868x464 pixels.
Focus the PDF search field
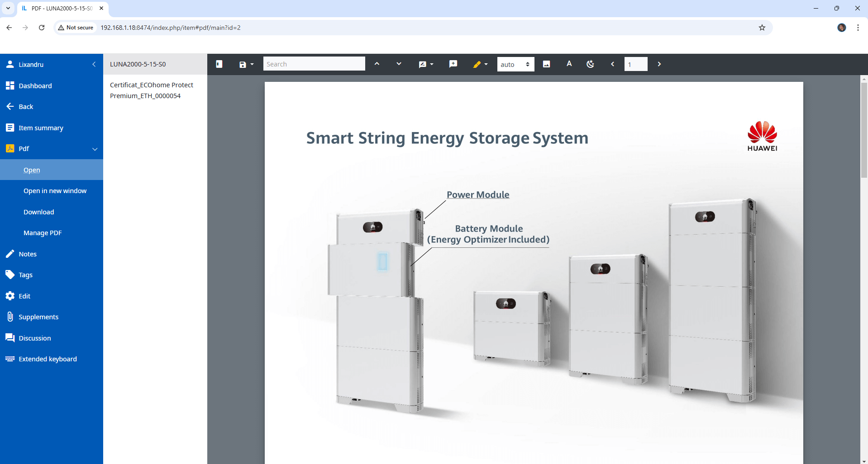(314, 64)
